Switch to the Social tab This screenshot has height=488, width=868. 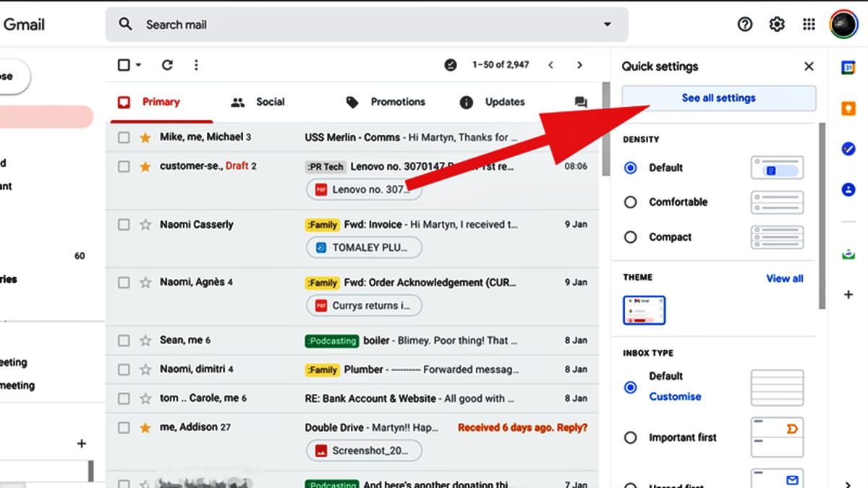click(271, 102)
